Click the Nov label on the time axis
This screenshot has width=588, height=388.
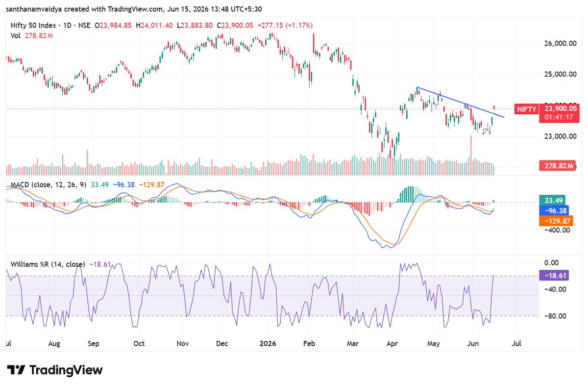click(183, 343)
